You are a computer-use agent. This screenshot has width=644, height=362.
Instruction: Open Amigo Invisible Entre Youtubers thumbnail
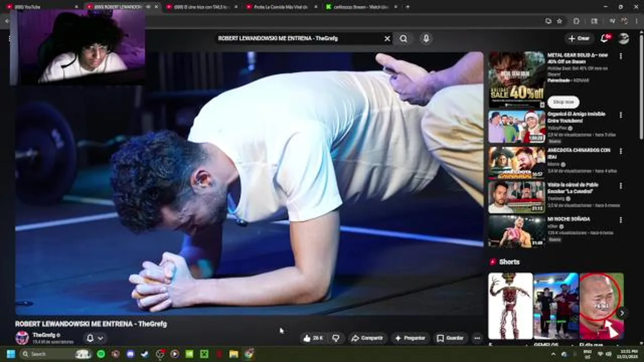[517, 127]
